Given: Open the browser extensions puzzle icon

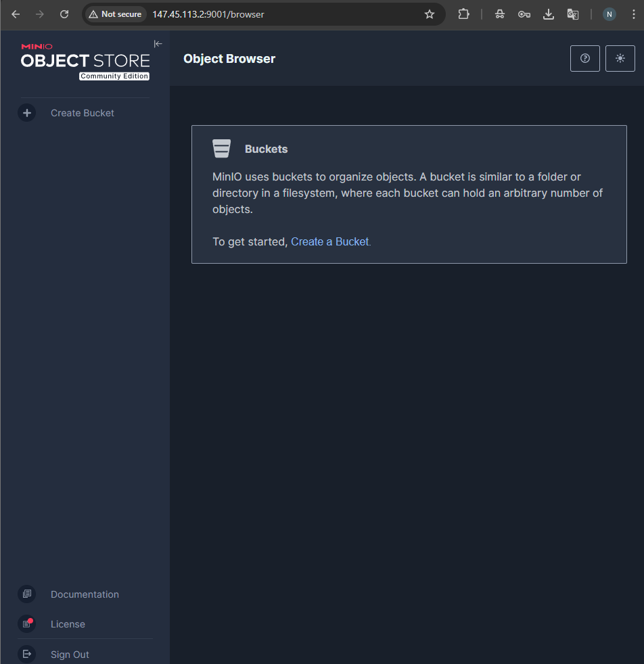Looking at the screenshot, I should (x=463, y=14).
